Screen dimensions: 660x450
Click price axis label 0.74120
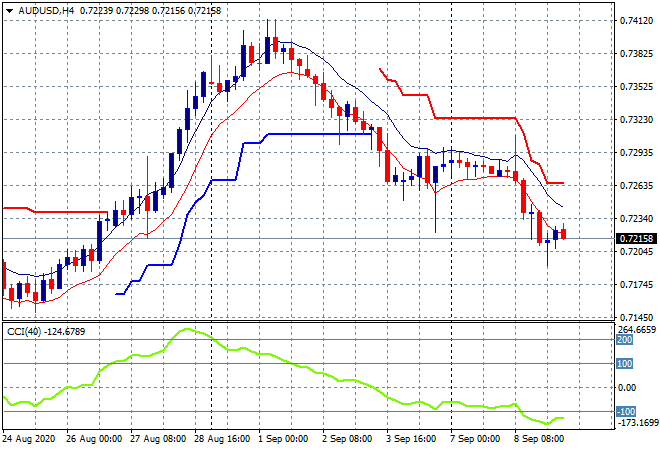point(636,21)
